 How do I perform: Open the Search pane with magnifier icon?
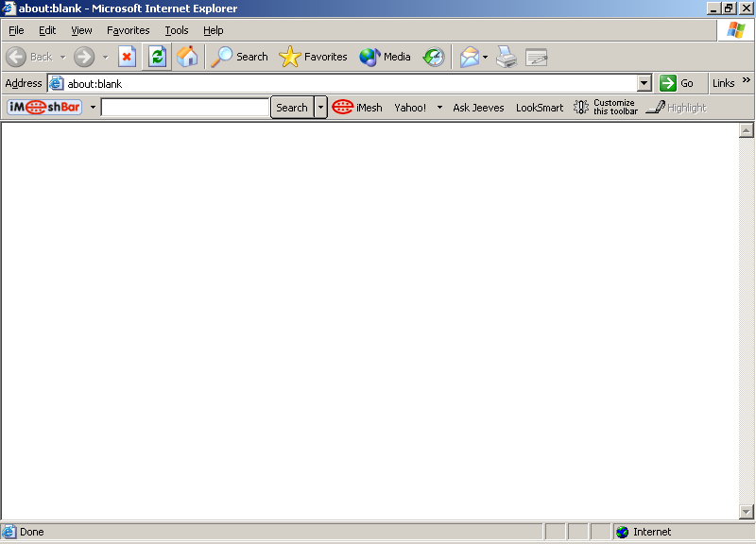pos(239,57)
